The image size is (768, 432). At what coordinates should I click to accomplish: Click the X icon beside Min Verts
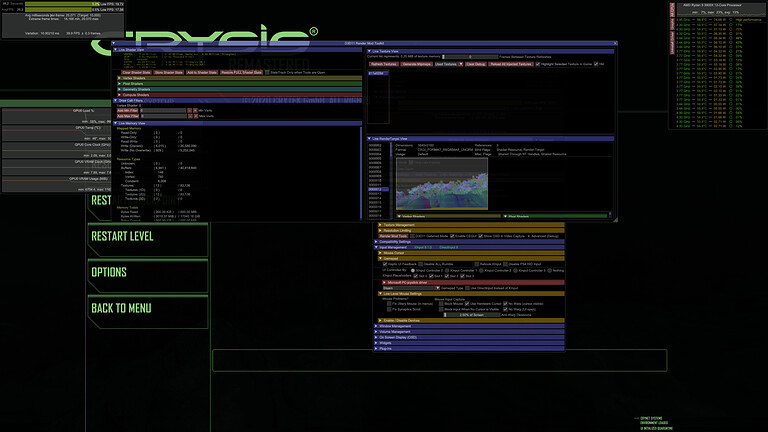click(195, 111)
